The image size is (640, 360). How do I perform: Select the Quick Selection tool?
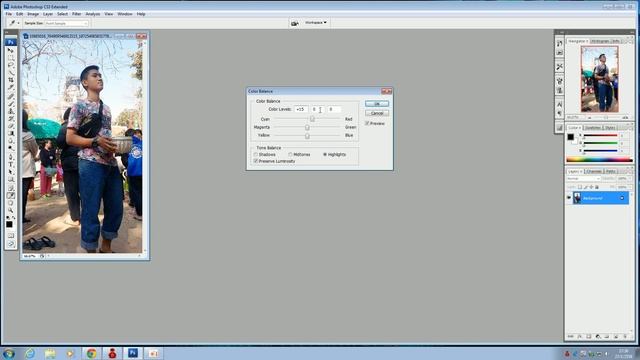pos(11,72)
